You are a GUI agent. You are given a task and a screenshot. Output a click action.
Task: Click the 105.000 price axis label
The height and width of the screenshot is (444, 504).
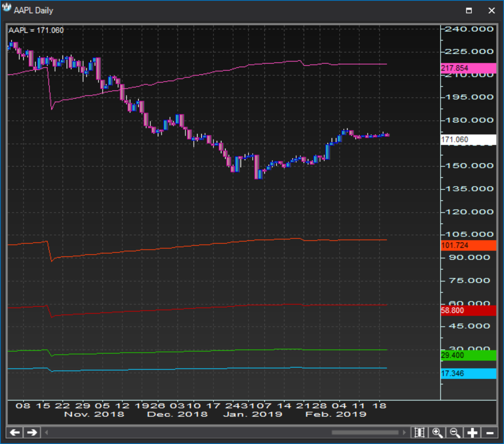(469, 234)
